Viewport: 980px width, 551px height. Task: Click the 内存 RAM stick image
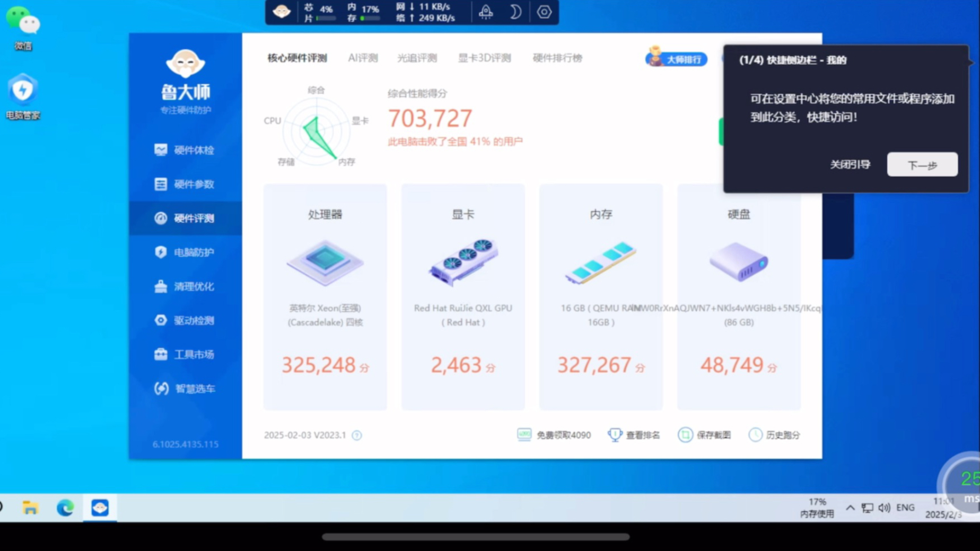[601, 263]
